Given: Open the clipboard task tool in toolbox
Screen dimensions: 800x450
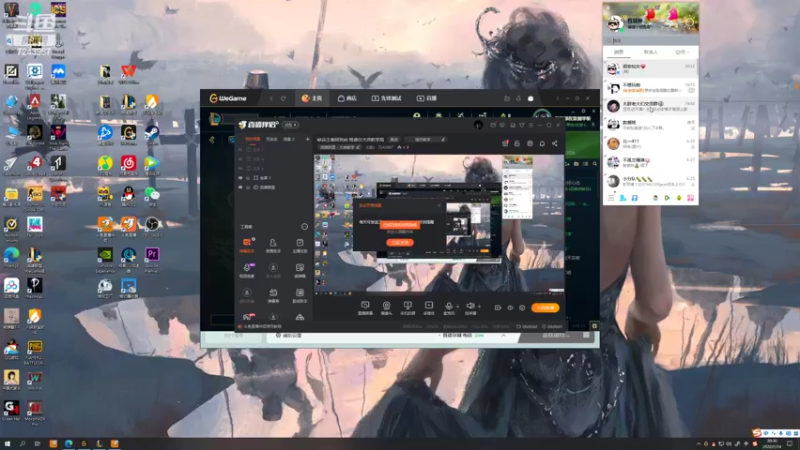Looking at the screenshot, I should tap(299, 245).
